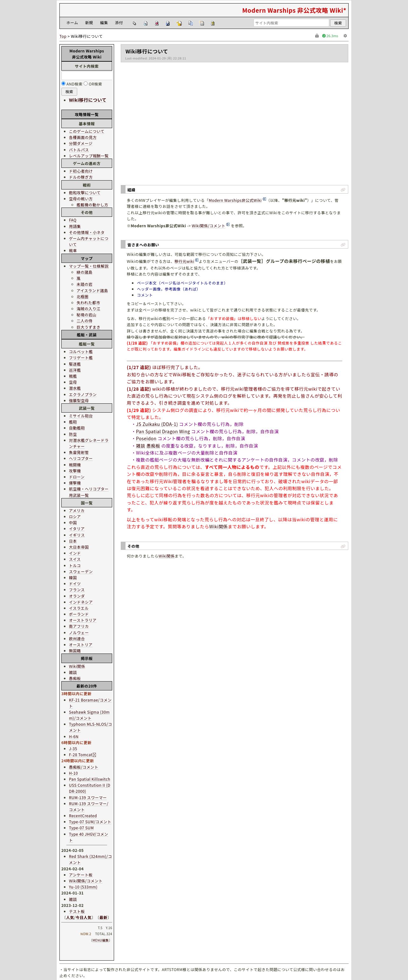Open RecentCreated link in sidebar
This screenshot has width=408, height=980.
[83, 816]
